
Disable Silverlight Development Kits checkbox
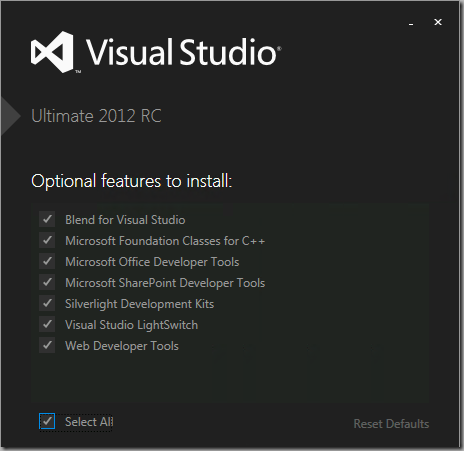[47, 303]
